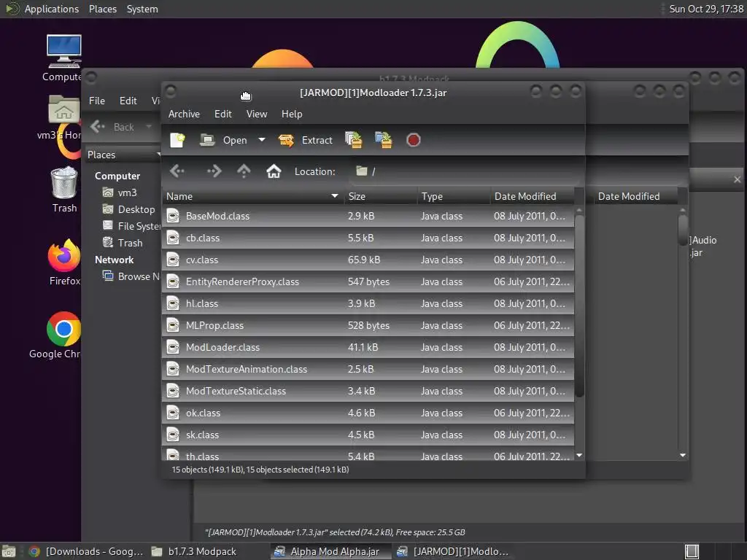Open the System panel menu
This screenshot has width=747, height=560.
[x=142, y=9]
